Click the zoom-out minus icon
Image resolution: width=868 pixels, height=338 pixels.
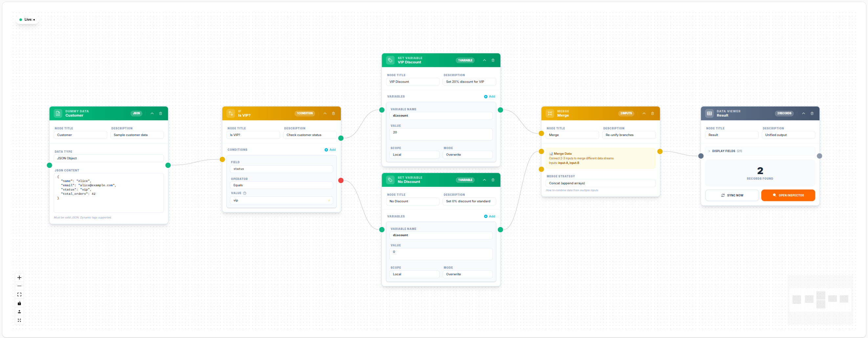(19, 286)
